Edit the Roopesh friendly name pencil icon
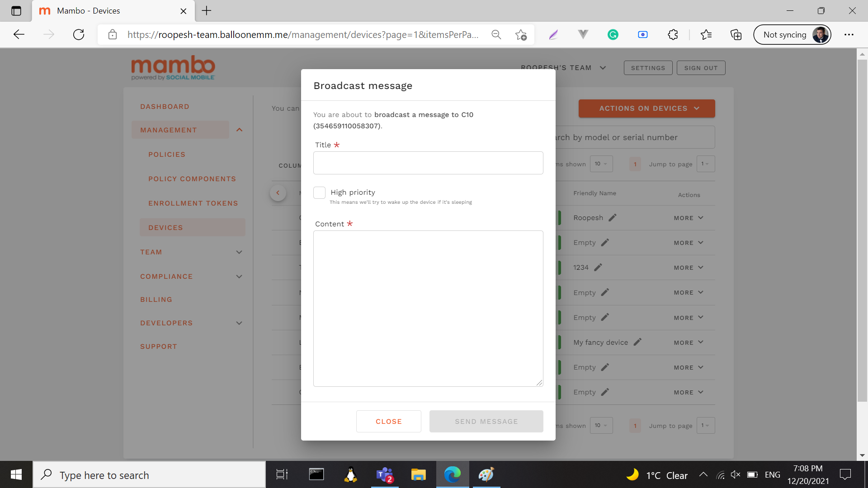Image resolution: width=868 pixels, height=488 pixels. click(613, 218)
